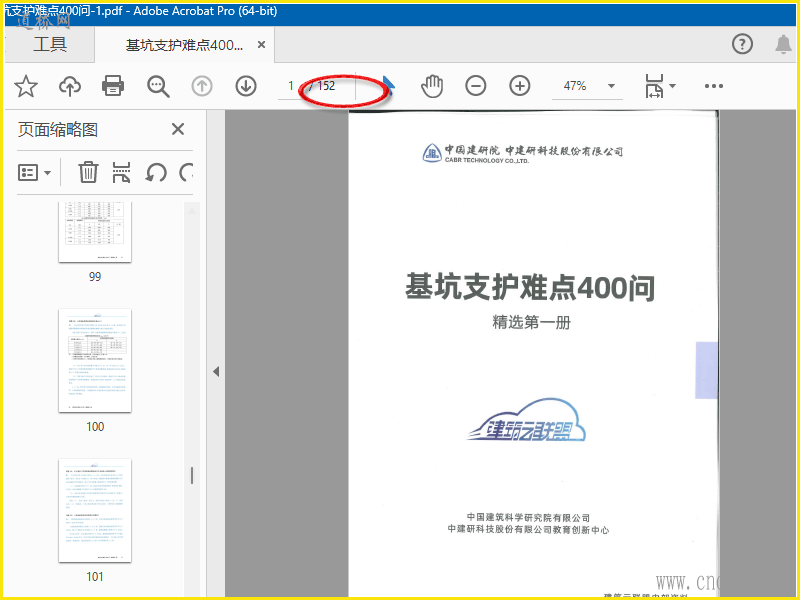Go to previous page arrow

(202, 86)
